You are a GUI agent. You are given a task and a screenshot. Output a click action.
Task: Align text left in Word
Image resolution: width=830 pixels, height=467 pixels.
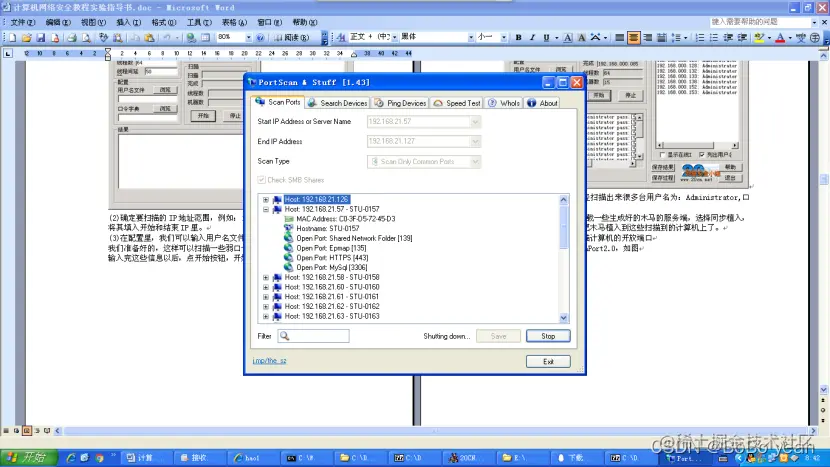coord(619,38)
